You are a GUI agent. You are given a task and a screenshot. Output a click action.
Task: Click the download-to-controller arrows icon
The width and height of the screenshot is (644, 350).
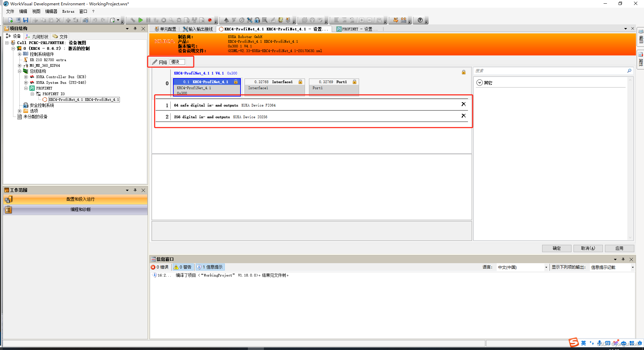click(x=404, y=20)
